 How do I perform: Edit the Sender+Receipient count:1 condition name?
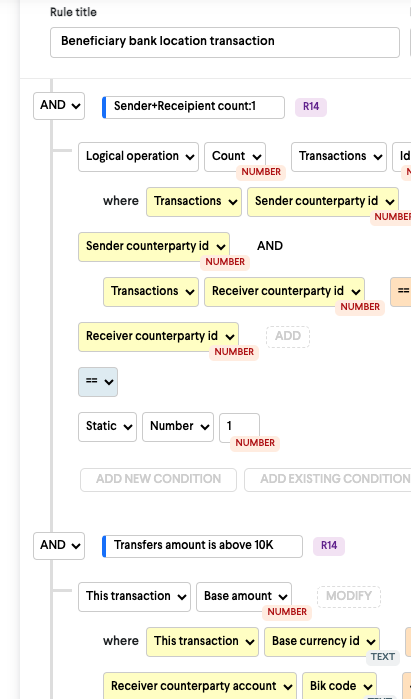click(193, 107)
